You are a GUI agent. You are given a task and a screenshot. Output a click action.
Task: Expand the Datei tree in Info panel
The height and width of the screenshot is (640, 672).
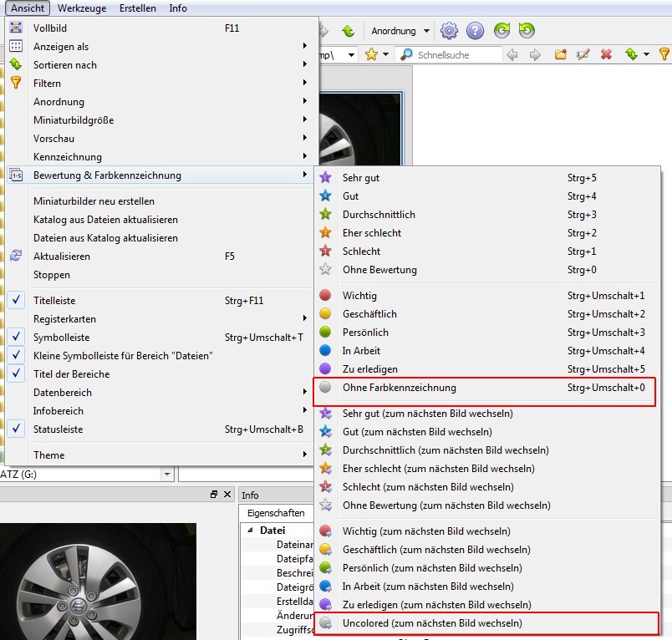pos(250,530)
